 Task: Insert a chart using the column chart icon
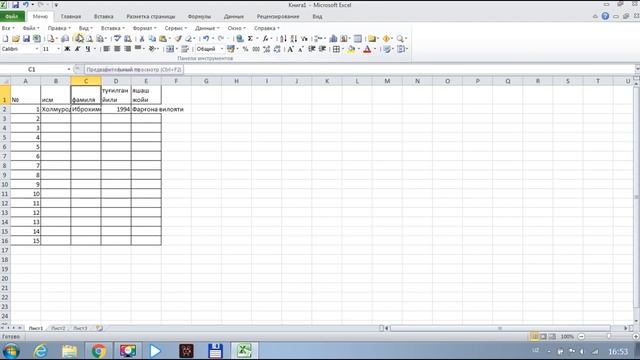point(333,39)
